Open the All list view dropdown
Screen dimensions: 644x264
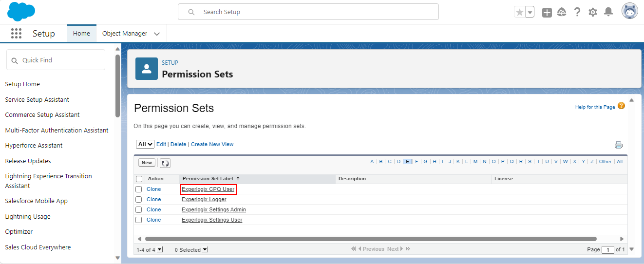point(145,144)
